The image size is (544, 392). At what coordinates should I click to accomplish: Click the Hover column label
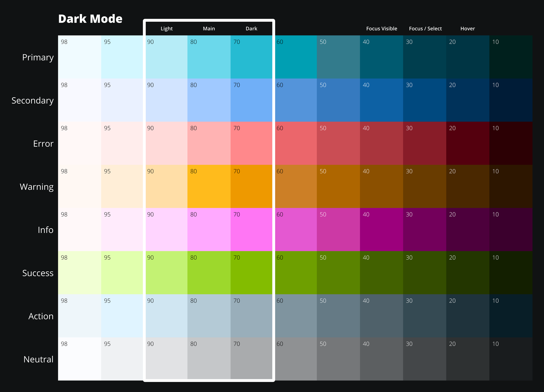click(x=467, y=29)
